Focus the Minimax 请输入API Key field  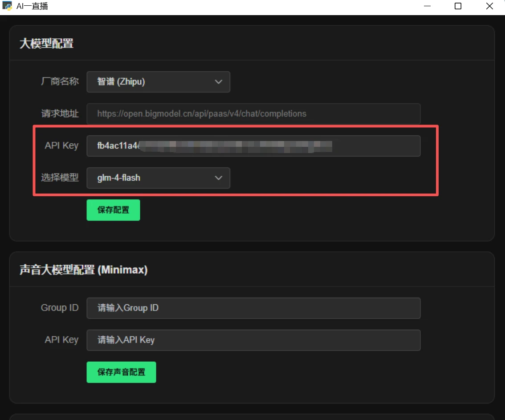coord(253,340)
